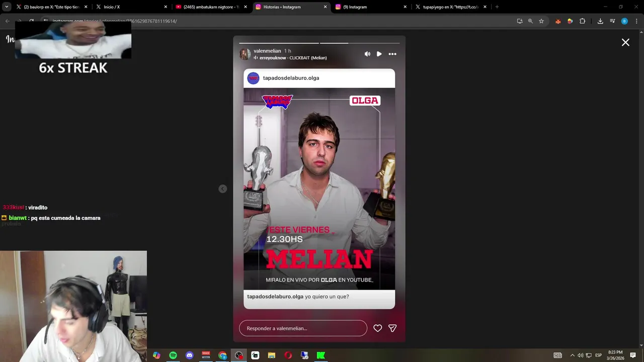This screenshot has height=362, width=644.
Task: Open the Kick app from the taskbar
Action: [320, 355]
